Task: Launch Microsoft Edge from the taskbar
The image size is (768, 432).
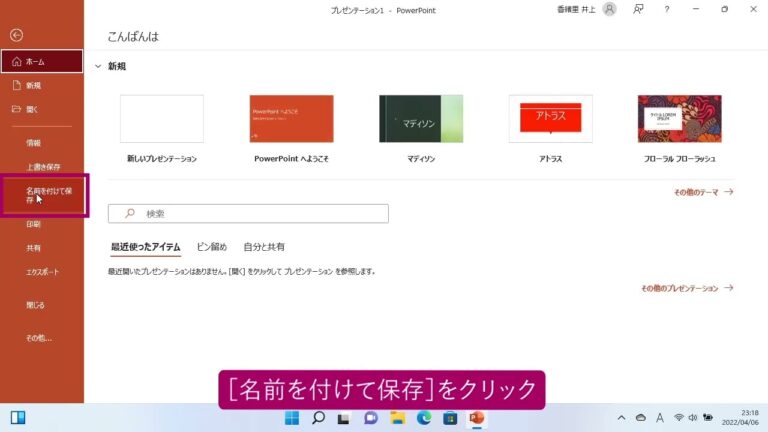Action: (424, 418)
